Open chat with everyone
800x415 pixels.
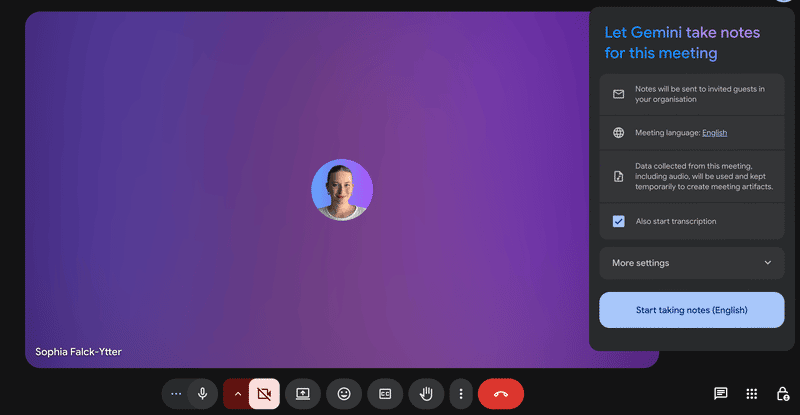[x=720, y=394]
